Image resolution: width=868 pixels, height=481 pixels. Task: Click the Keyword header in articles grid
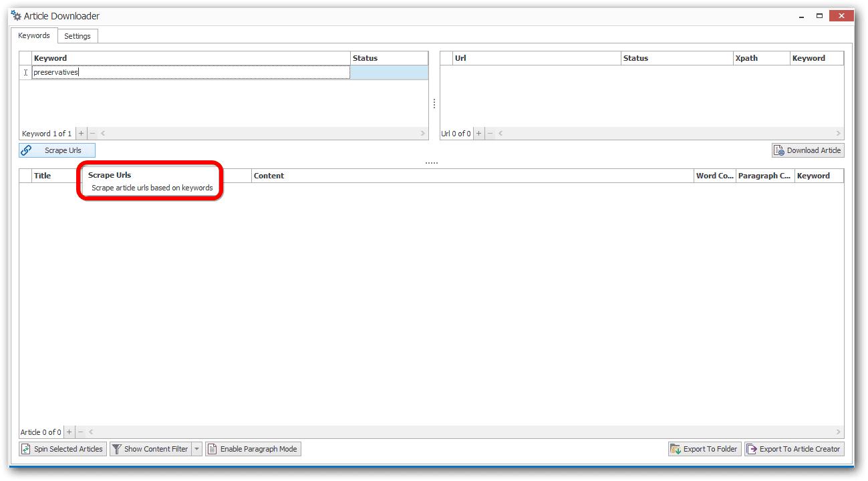(819, 176)
